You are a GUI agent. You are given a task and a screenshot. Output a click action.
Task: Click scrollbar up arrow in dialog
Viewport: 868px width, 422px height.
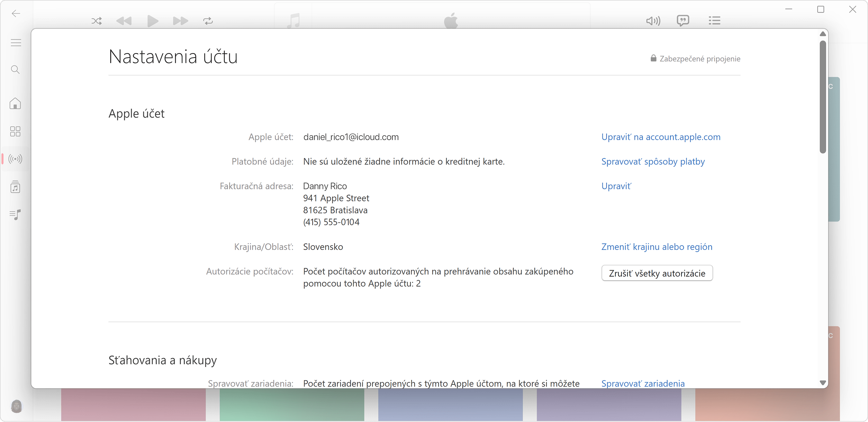click(x=823, y=34)
